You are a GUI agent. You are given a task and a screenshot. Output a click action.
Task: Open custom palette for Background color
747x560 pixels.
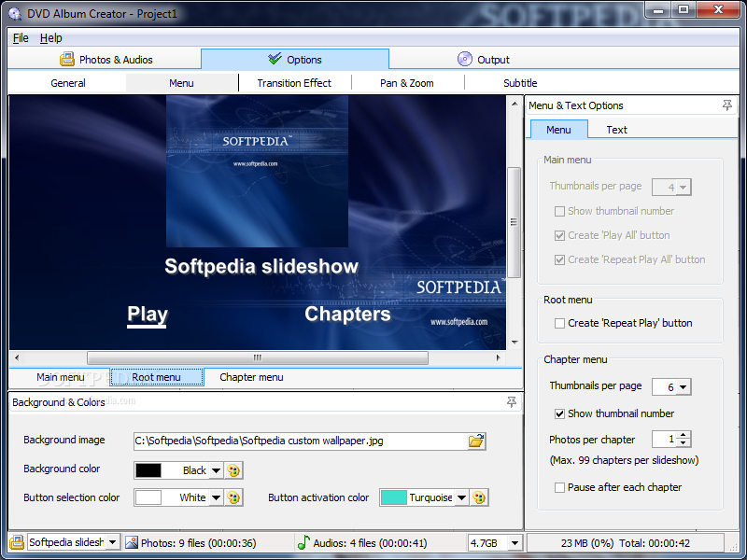233,470
